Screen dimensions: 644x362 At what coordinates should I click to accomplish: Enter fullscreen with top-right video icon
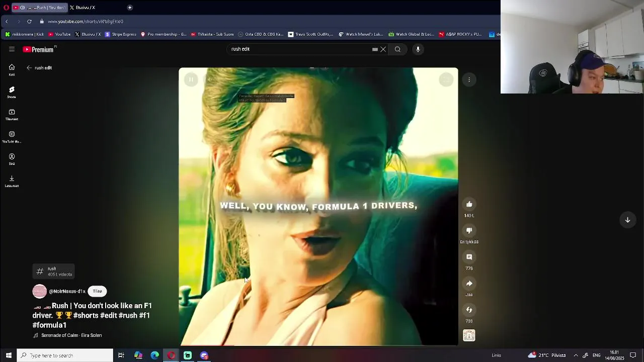click(446, 79)
